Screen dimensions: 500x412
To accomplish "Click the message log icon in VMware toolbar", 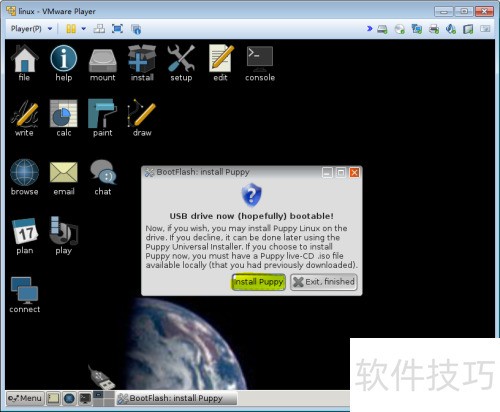I will (485, 29).
